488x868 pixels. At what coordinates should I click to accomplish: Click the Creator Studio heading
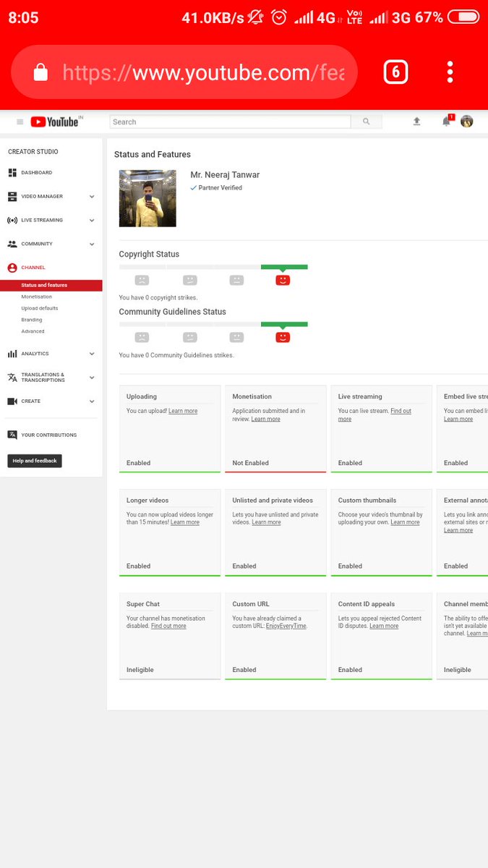pyautogui.click(x=33, y=152)
